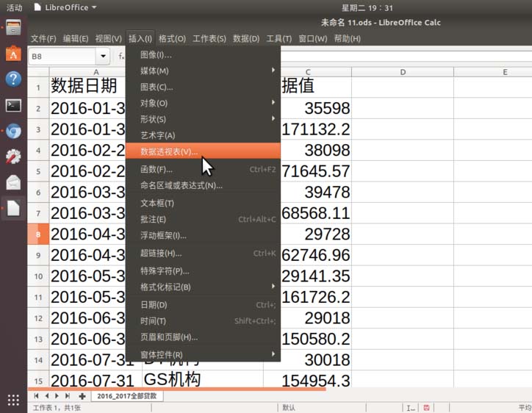Switch to Chromium browser in the dock
532x413 pixels.
[x=13, y=132]
